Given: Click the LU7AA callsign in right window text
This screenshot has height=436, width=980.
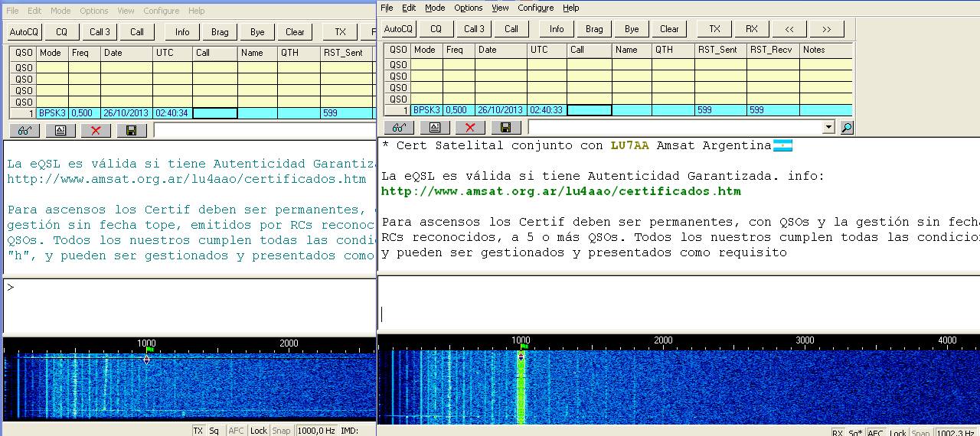Looking at the screenshot, I should click(629, 145).
